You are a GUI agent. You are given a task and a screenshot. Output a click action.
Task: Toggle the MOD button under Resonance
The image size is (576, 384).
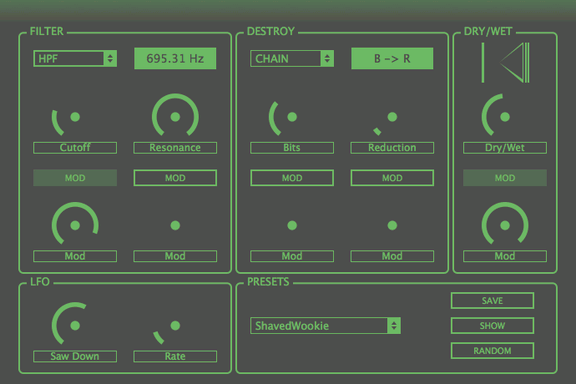click(x=175, y=178)
